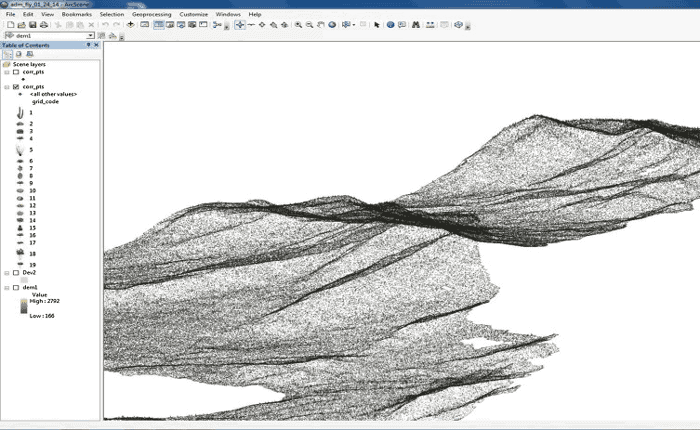The height and width of the screenshot is (430, 700).
Task: Select the Zoom In magnifier tool
Action: [x=298, y=25]
